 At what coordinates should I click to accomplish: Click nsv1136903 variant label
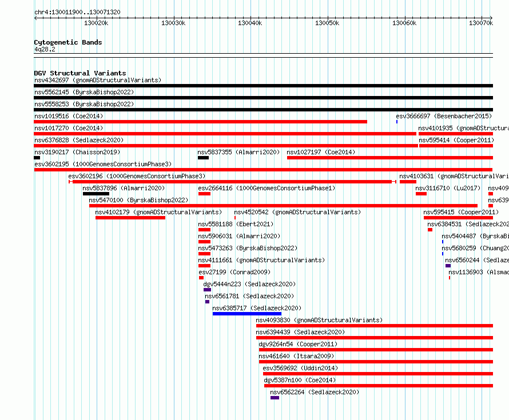click(479, 272)
